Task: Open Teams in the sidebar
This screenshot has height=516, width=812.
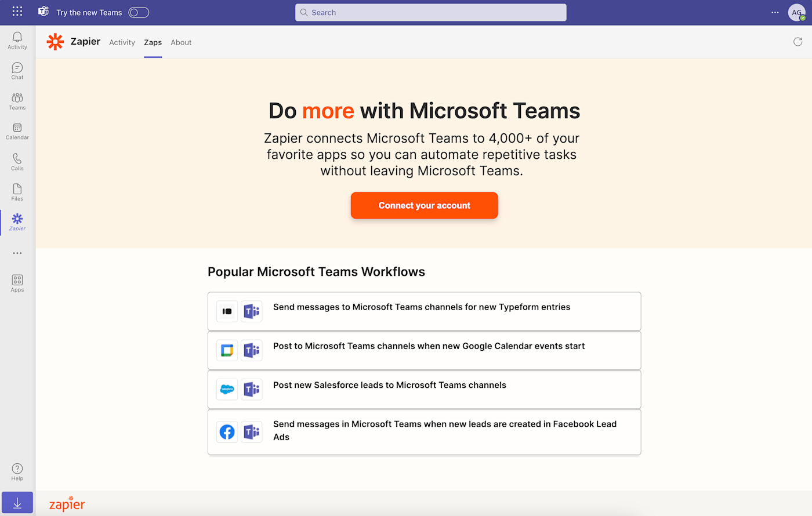Action: click(x=17, y=101)
